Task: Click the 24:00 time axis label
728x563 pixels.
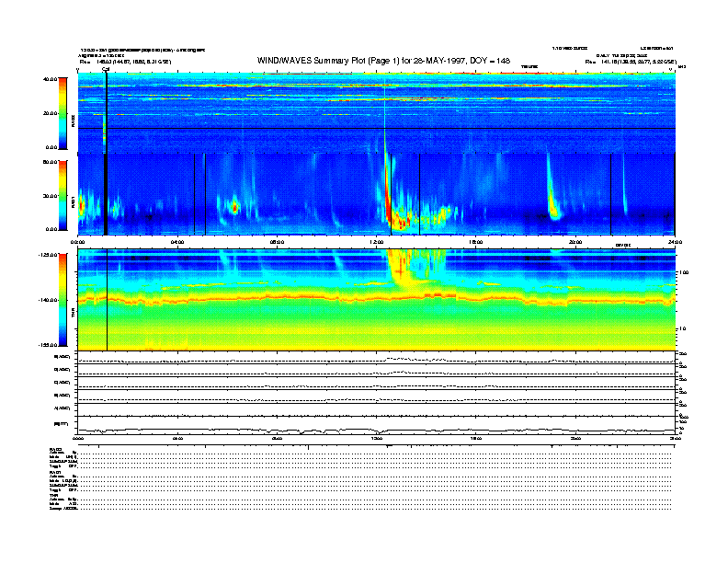Action: click(x=674, y=242)
